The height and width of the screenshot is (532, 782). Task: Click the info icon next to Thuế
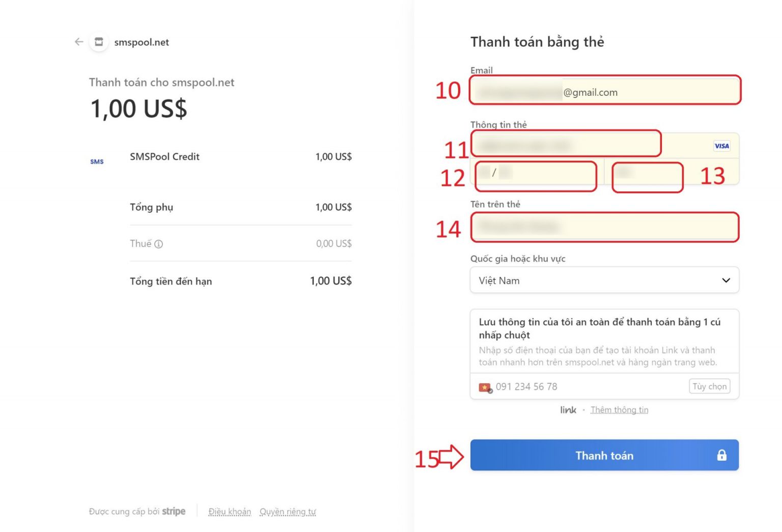coord(159,244)
